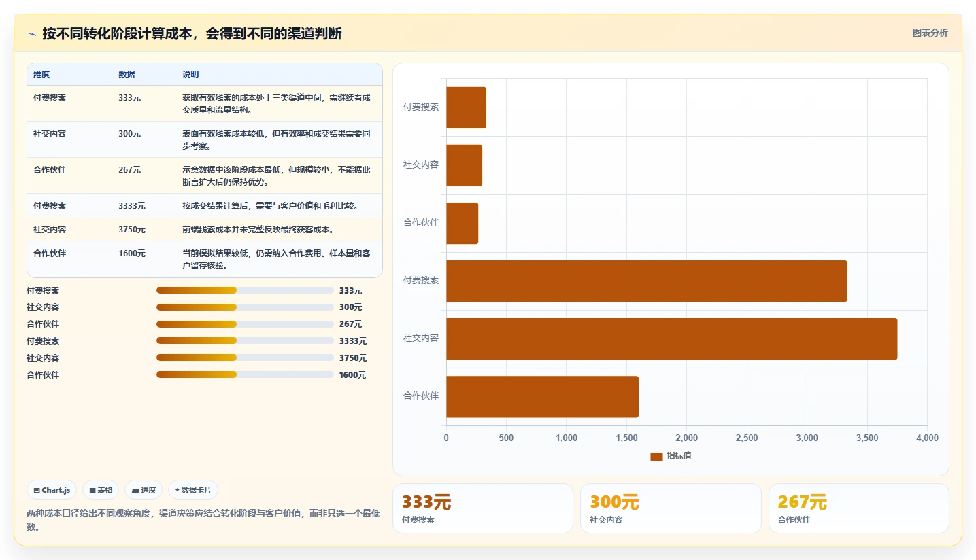The height and width of the screenshot is (560, 976).
Task: Click the 300元 progress bar
Action: point(245,307)
